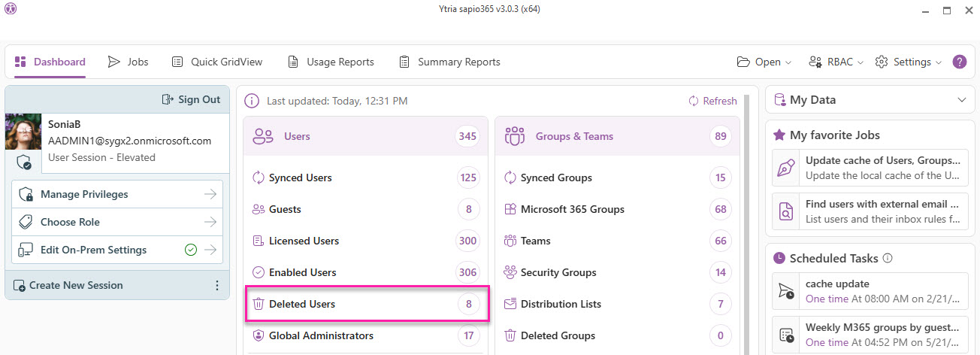Image resolution: width=980 pixels, height=355 pixels.
Task: Expand the Open dropdown menu
Action: (764, 62)
